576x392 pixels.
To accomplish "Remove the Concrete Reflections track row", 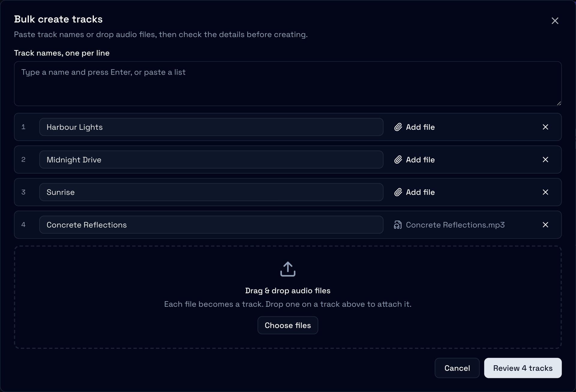I will 545,225.
